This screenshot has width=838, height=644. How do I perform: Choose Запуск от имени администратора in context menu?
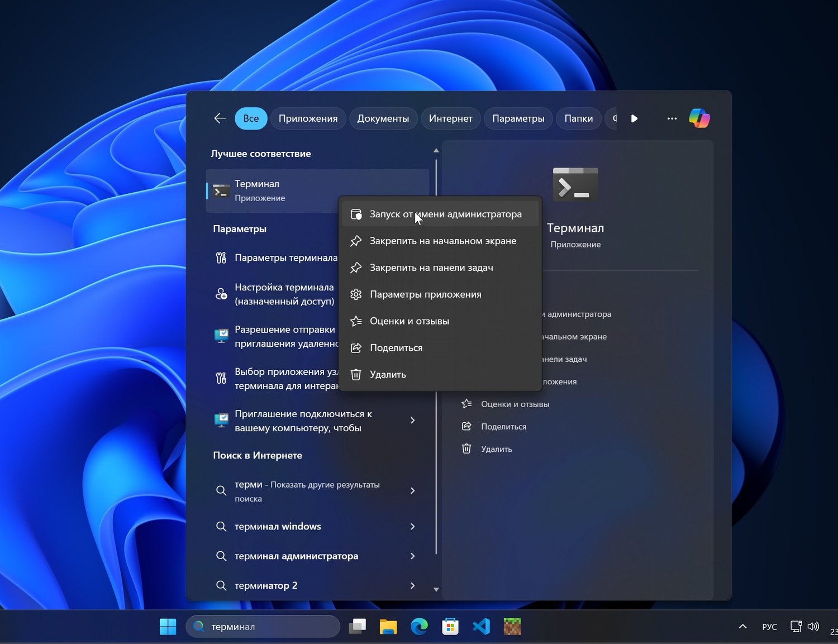(x=440, y=214)
